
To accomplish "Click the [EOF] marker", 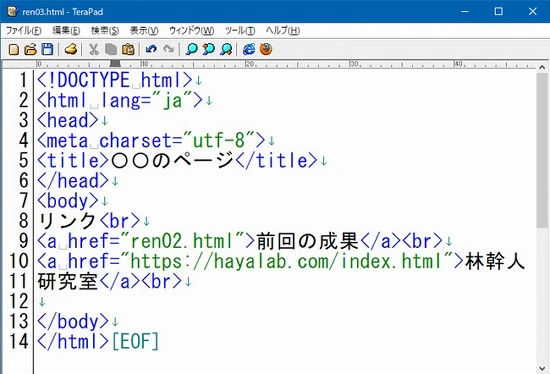I will 135,341.
